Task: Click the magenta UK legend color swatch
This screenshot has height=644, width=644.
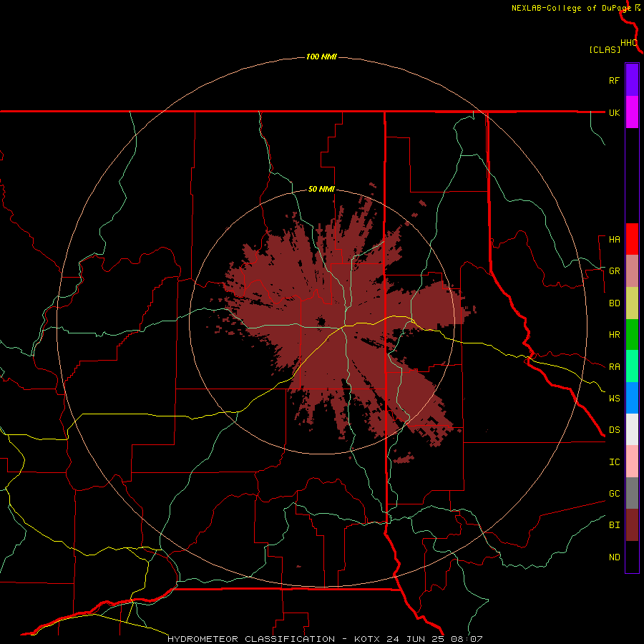Action: tap(632, 112)
